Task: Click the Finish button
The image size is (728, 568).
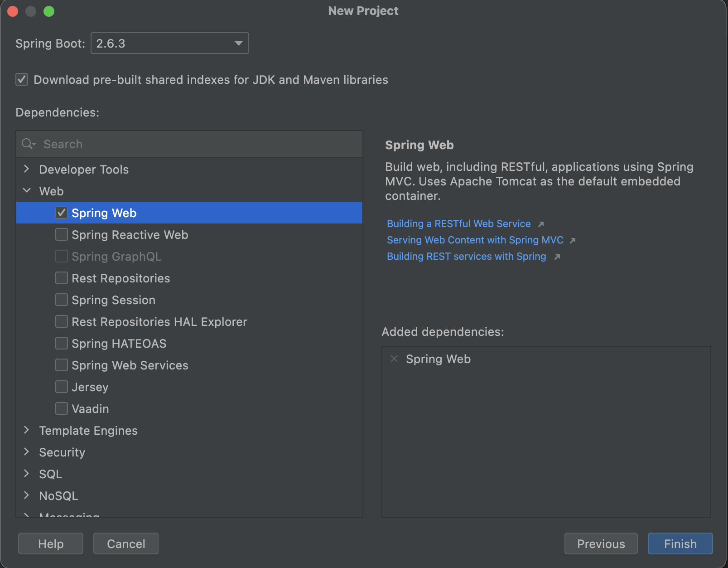Action: 680,544
